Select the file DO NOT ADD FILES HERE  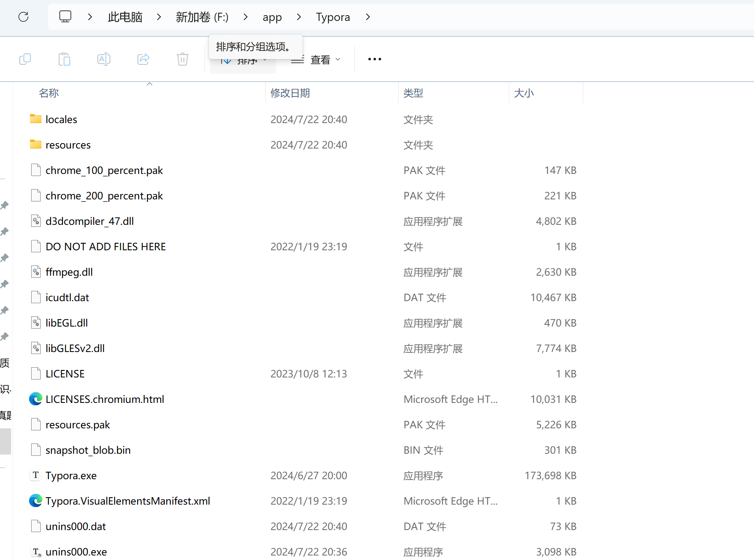pos(106,247)
